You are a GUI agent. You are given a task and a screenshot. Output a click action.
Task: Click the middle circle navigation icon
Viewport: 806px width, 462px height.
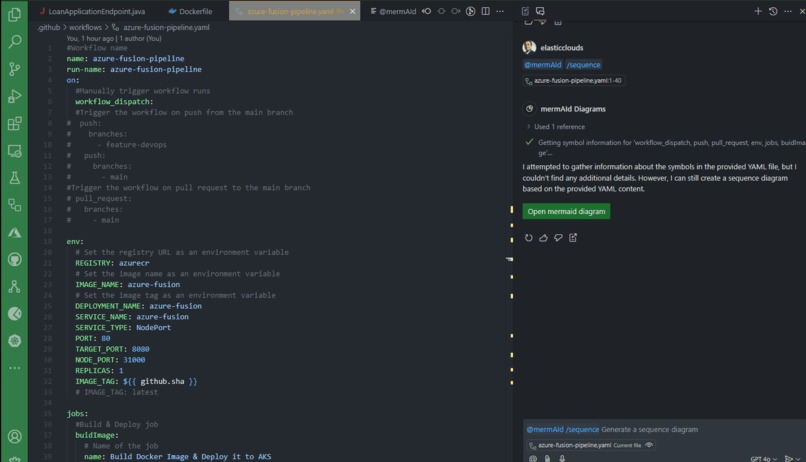[441, 11]
